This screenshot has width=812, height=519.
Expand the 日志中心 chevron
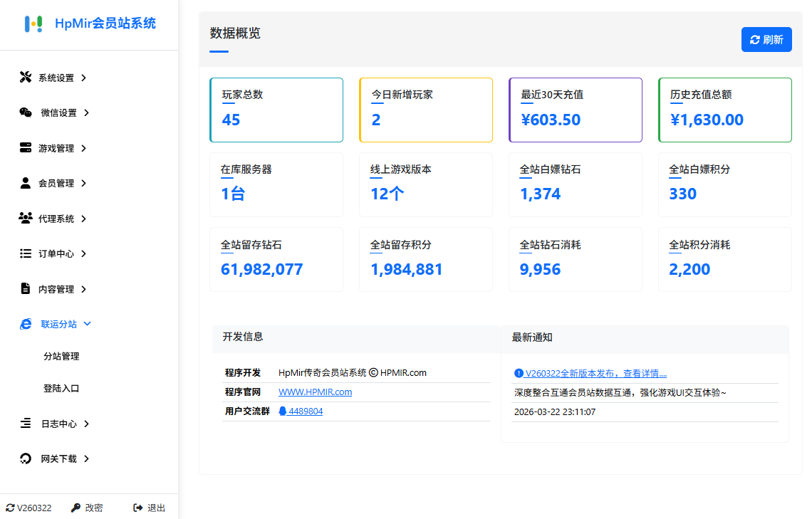(x=87, y=424)
